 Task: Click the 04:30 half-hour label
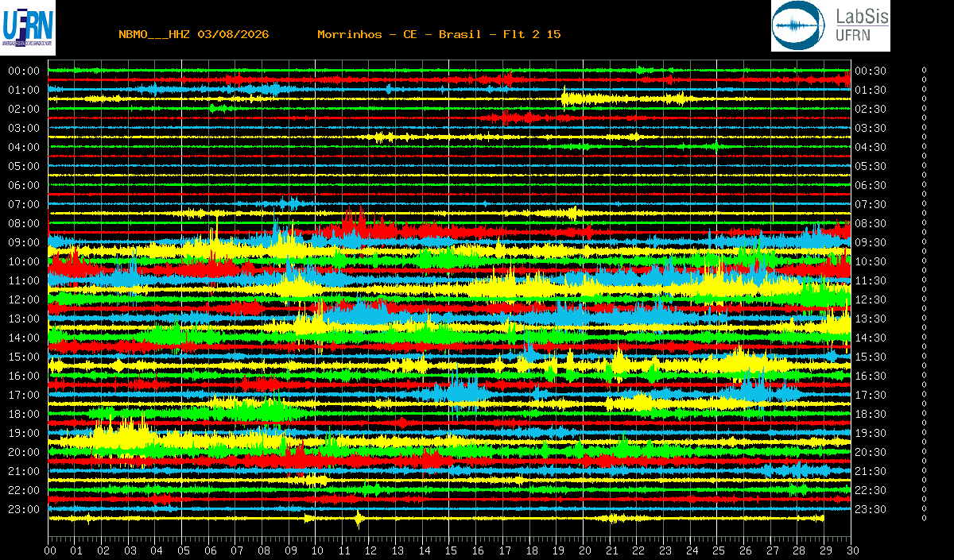(x=870, y=147)
